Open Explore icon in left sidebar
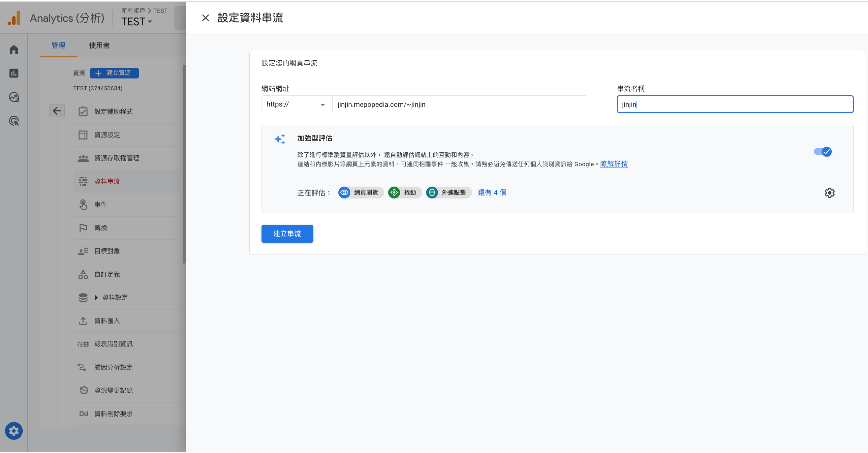 pyautogui.click(x=14, y=97)
